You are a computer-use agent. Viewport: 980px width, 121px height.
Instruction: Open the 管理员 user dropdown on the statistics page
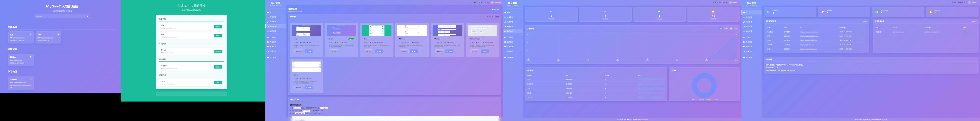pos(734,2)
